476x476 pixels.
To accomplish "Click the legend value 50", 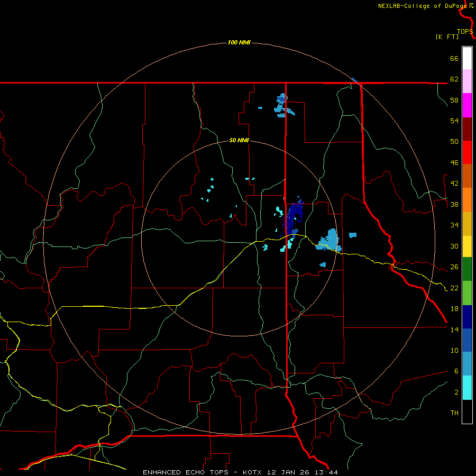I will [x=454, y=142].
